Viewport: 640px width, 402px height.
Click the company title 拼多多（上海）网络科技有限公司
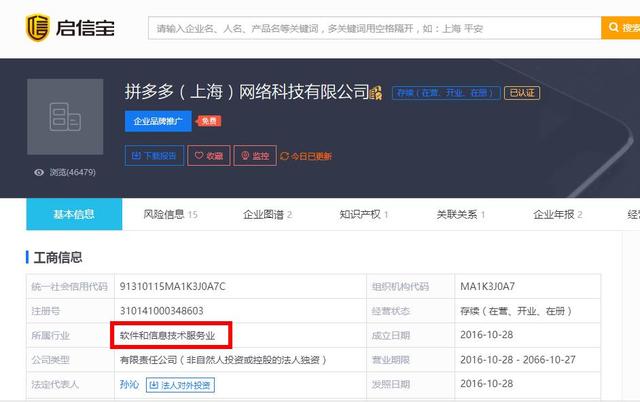pyautogui.click(x=247, y=92)
